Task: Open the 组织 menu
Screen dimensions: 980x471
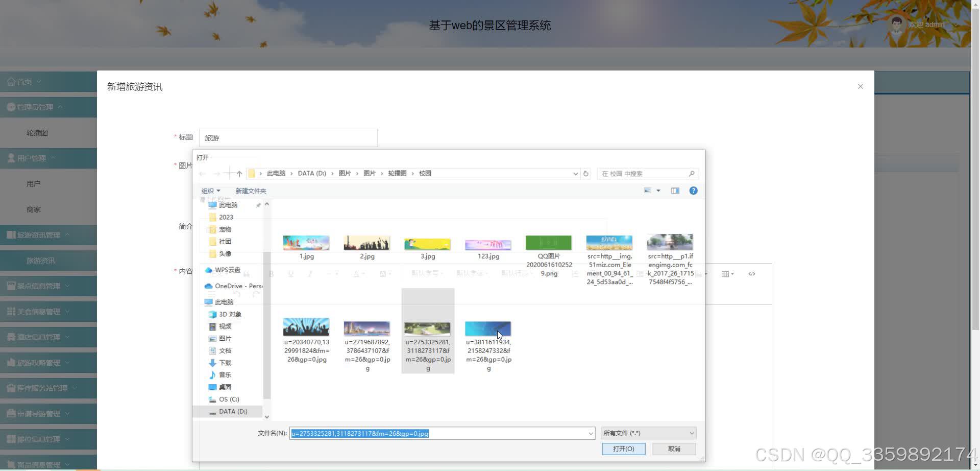Action: point(211,191)
